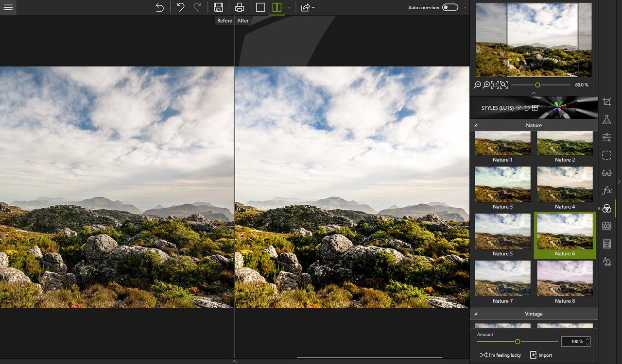Click the save floppy disk icon

(218, 7)
